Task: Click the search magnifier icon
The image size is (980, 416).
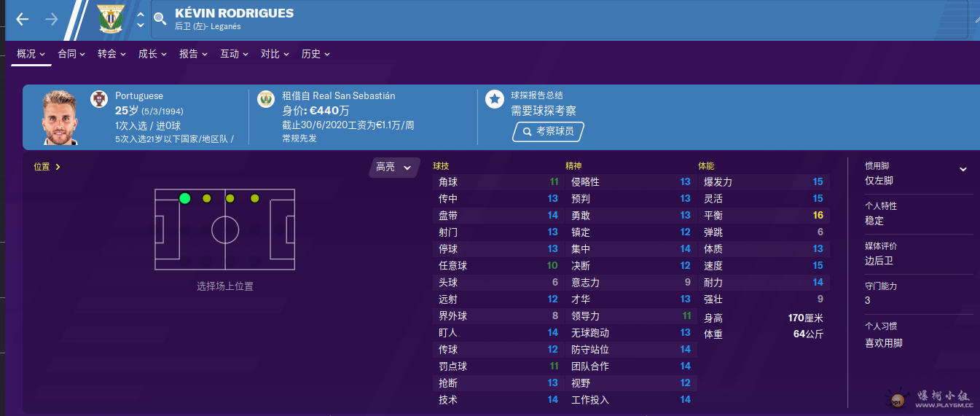Action: [160, 20]
